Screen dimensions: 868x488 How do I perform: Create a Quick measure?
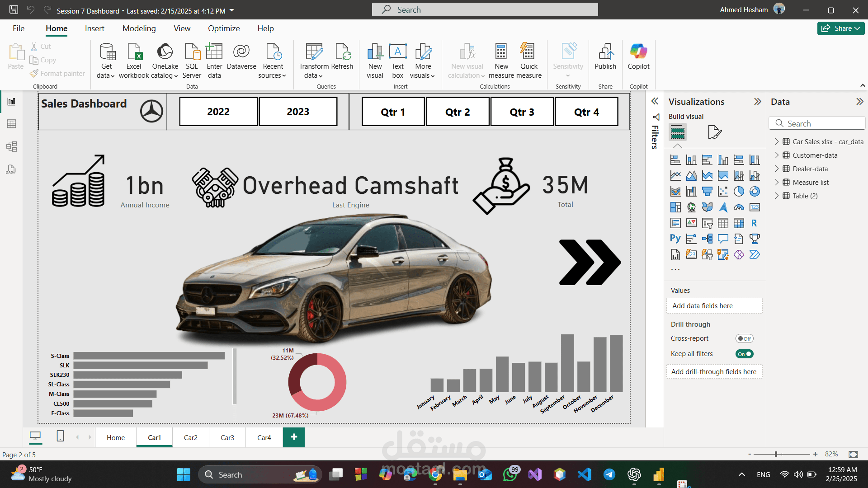pyautogui.click(x=528, y=61)
